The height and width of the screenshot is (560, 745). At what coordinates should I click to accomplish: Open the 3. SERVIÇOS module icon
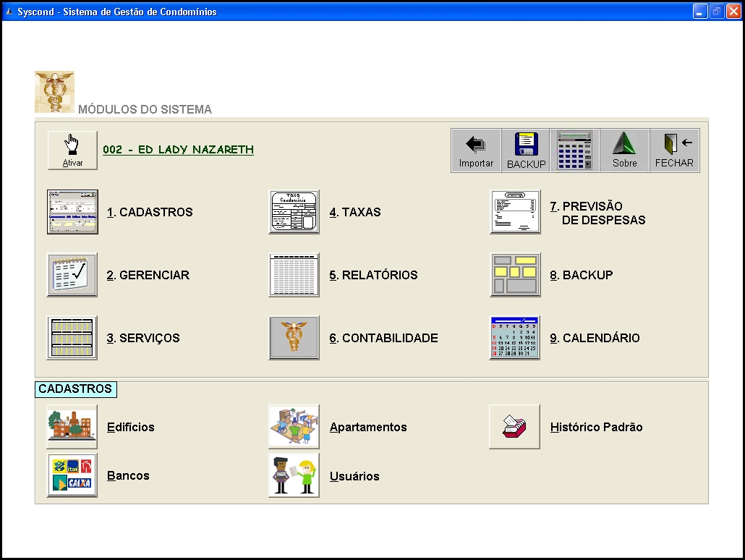pos(72,338)
